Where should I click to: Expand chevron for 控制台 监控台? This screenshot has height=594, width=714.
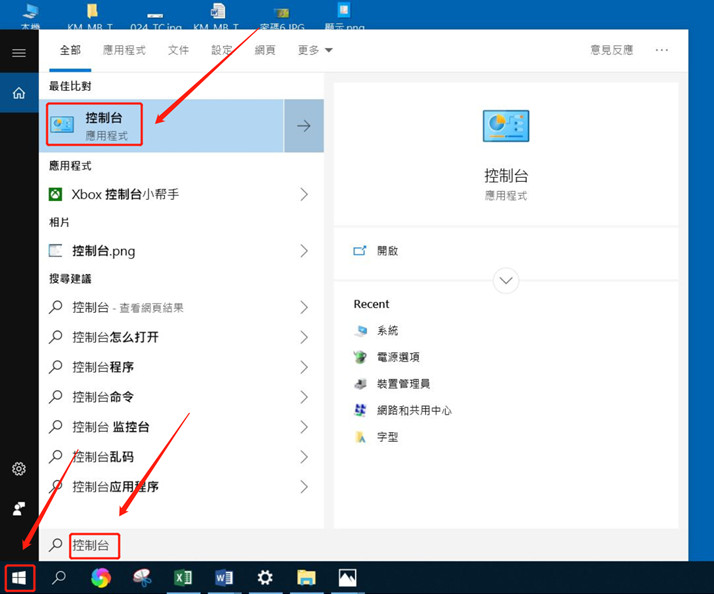(x=304, y=427)
